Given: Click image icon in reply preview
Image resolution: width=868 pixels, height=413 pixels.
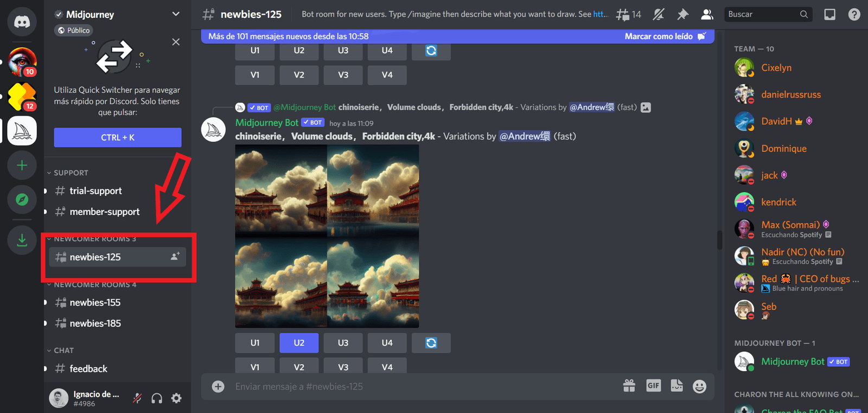Looking at the screenshot, I should (646, 107).
